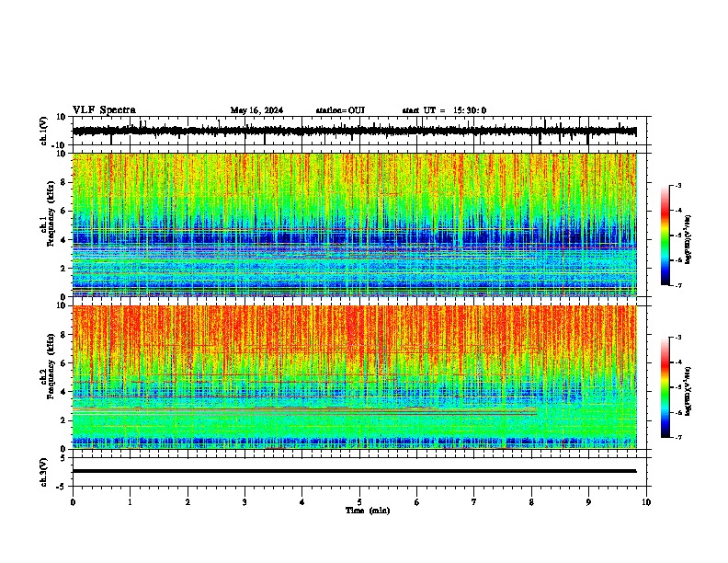Click the ch.3 flat voltage trace

(354, 471)
